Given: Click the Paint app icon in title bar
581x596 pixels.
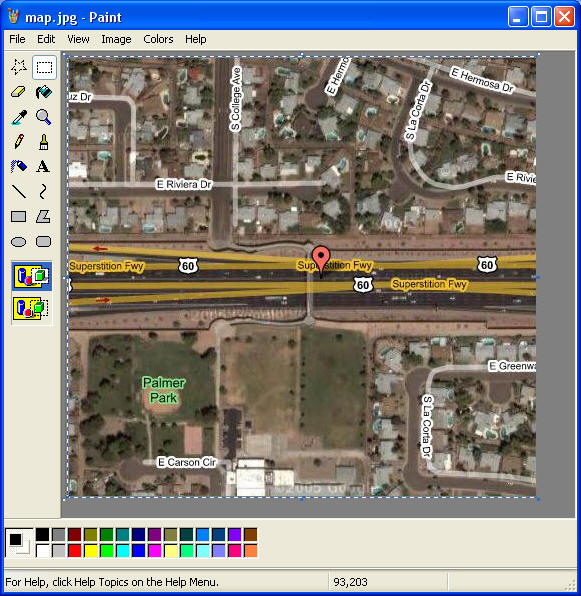Looking at the screenshot, I should (13, 16).
